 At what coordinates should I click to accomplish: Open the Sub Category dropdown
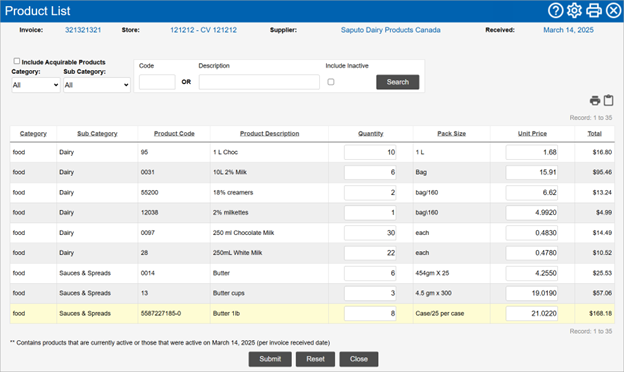97,85
